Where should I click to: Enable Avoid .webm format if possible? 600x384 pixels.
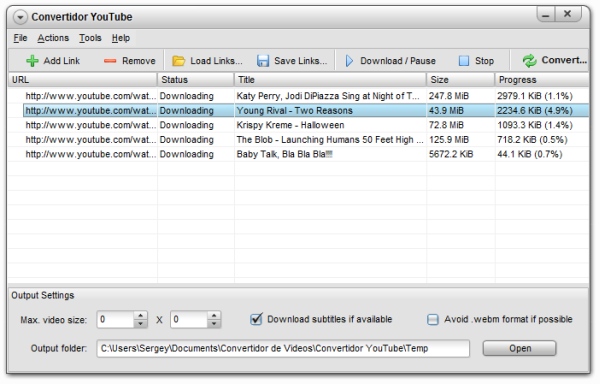point(433,319)
